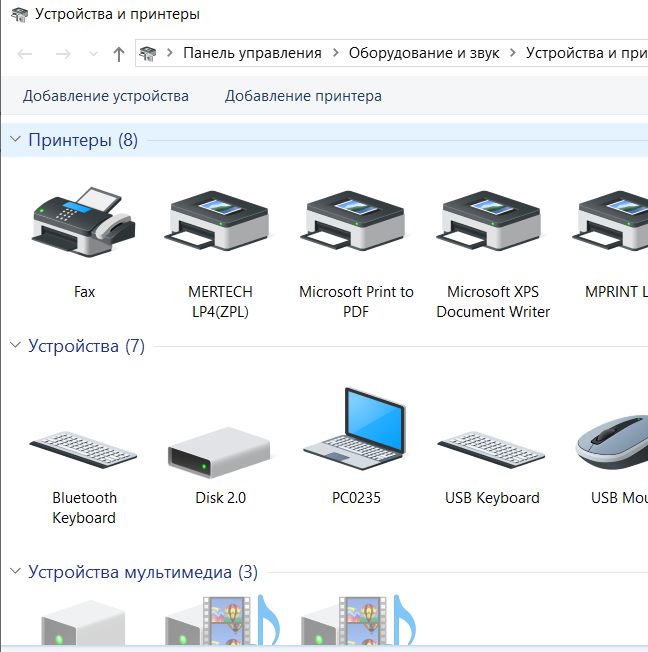648x652 pixels.
Task: Open Оборудование и звук breadcrumb segment
Action: 426,53
